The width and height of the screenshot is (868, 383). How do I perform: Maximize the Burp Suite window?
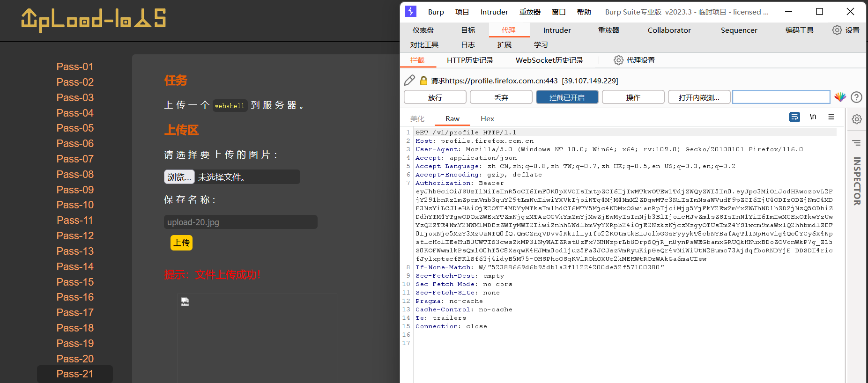tap(819, 11)
